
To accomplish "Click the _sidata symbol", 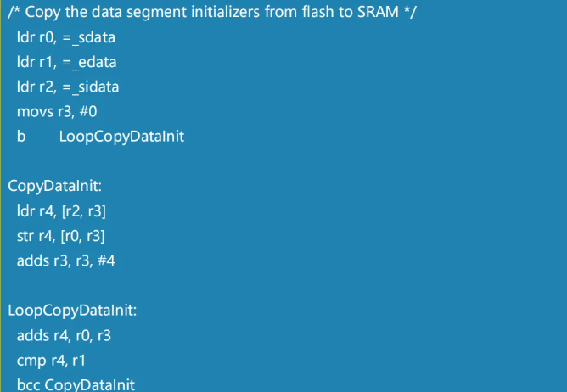I will pos(95,87).
